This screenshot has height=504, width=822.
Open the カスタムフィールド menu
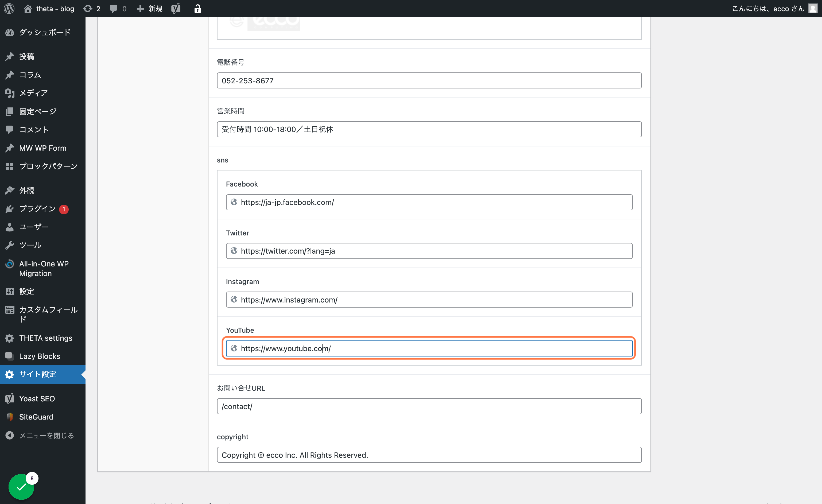(x=43, y=314)
